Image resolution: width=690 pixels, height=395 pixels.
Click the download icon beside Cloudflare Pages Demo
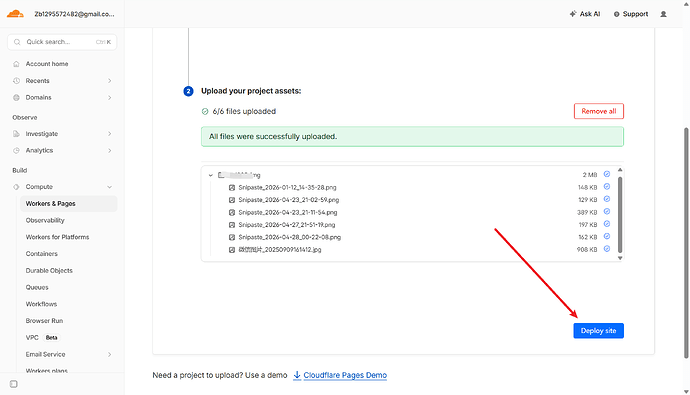coord(297,375)
